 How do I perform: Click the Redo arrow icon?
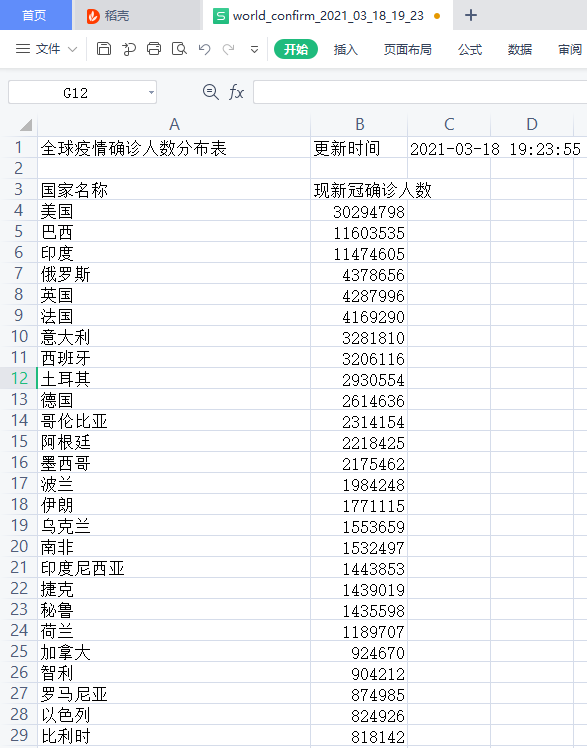[x=229, y=49]
